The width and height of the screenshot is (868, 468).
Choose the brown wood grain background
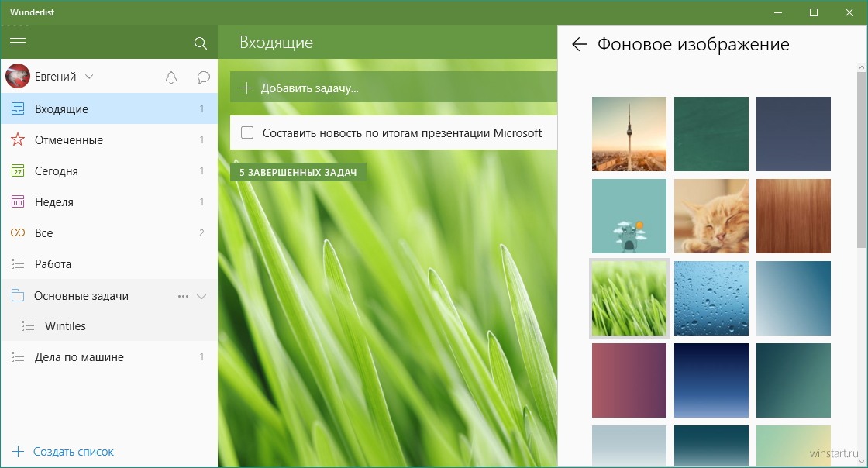pyautogui.click(x=794, y=215)
